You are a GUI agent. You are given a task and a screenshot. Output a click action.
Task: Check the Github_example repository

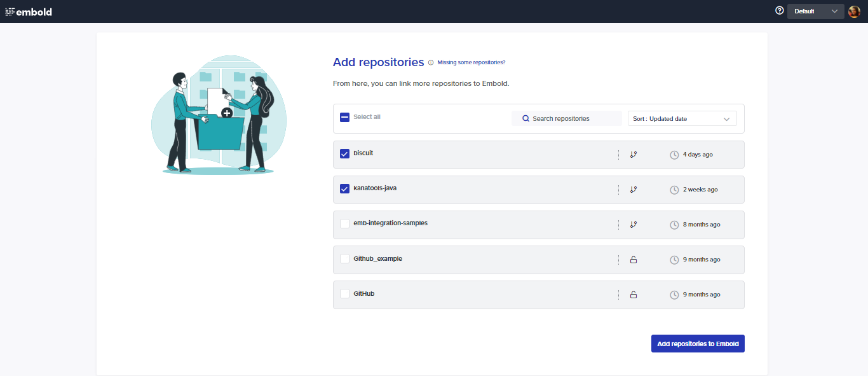(344, 259)
